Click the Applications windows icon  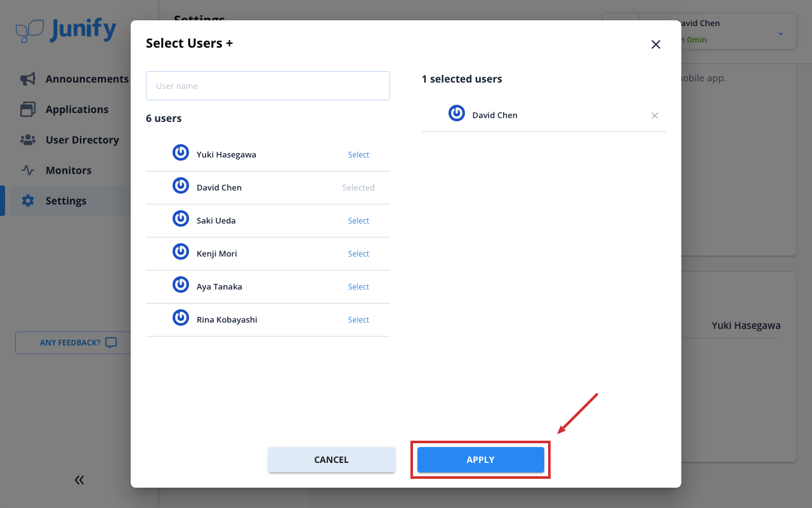click(28, 109)
